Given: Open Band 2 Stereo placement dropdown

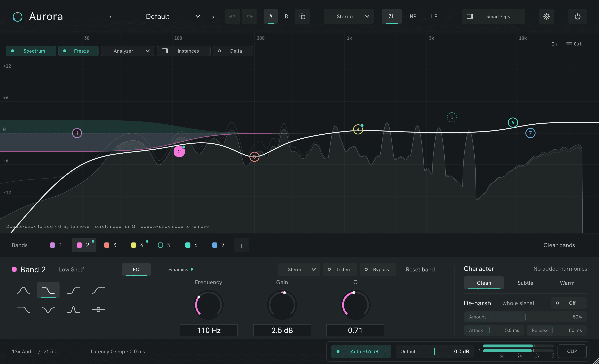Looking at the screenshot, I should [299, 269].
